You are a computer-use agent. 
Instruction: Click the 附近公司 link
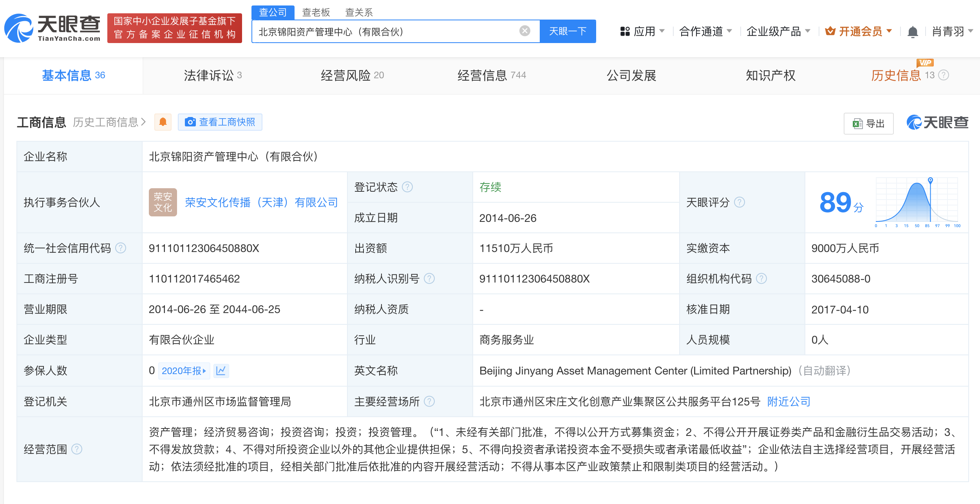pos(788,401)
